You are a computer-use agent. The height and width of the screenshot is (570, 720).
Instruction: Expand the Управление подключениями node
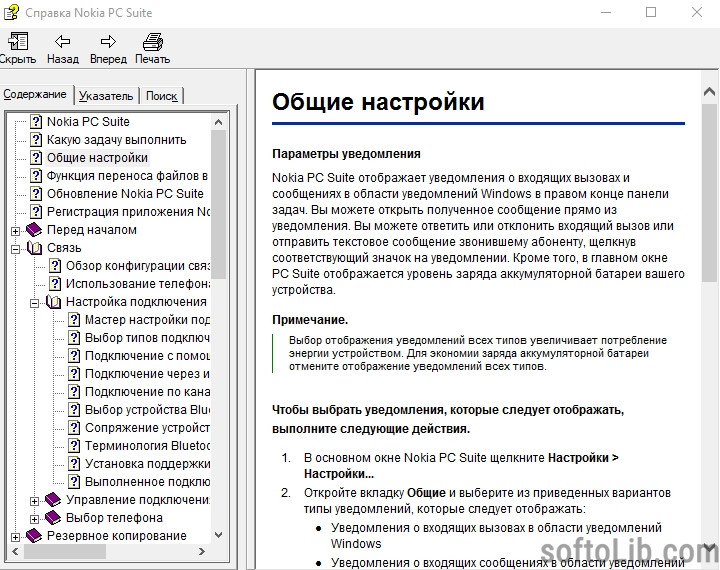[34, 501]
